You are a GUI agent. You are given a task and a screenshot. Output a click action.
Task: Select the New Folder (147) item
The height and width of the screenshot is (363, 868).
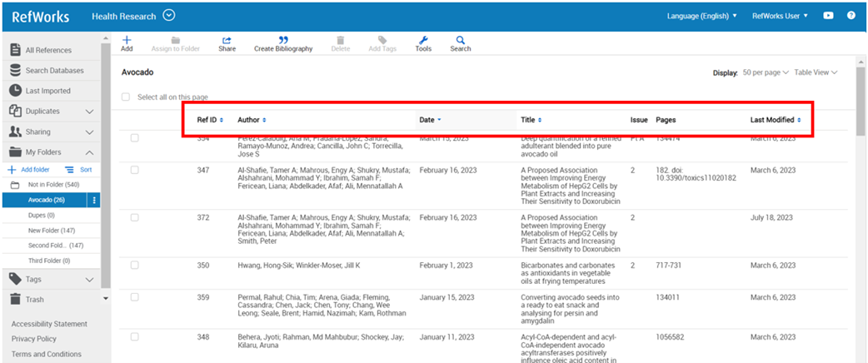[x=51, y=230]
